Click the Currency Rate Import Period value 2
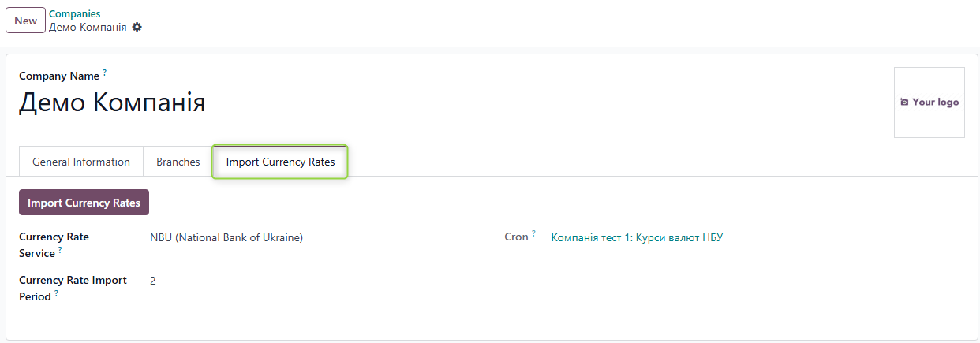Screen dimensions: 980x343 pos(153,281)
